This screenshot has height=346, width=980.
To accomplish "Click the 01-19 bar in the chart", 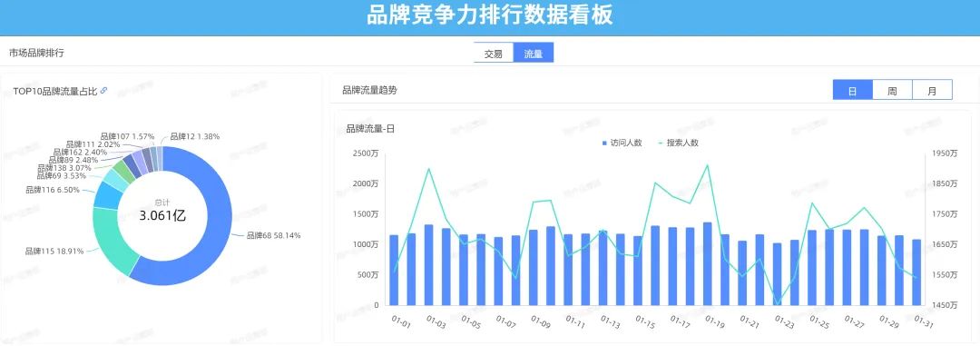I will (708, 264).
